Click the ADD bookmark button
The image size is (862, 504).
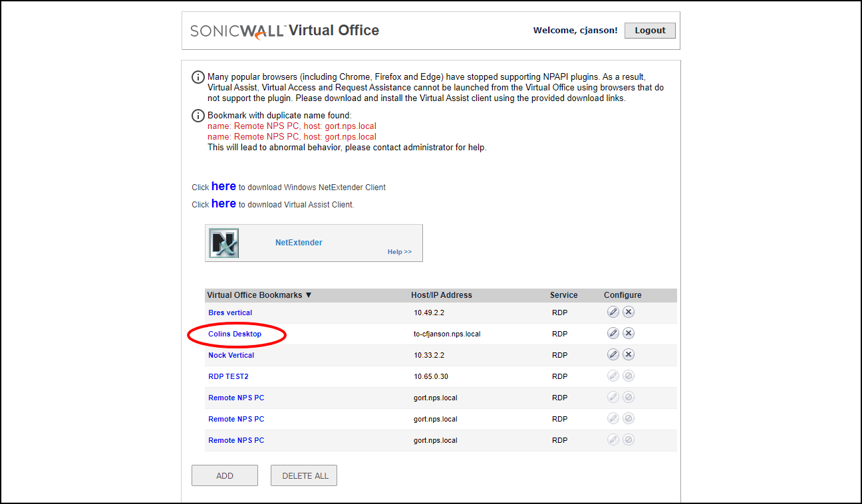tap(225, 476)
